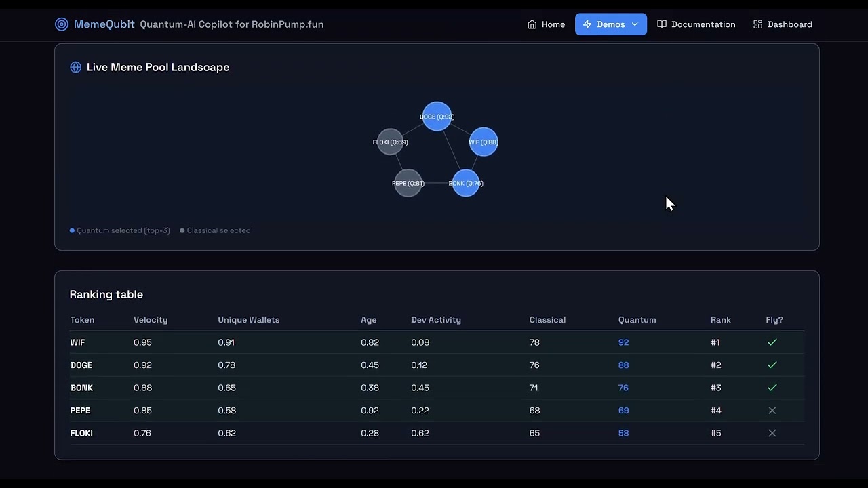Select the DOGE node in the graph

pos(437,117)
